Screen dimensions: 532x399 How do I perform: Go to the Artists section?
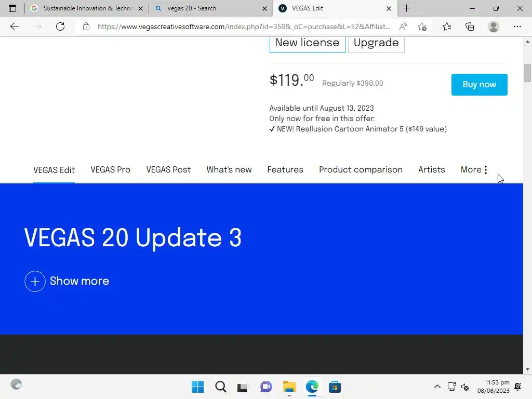click(x=431, y=170)
